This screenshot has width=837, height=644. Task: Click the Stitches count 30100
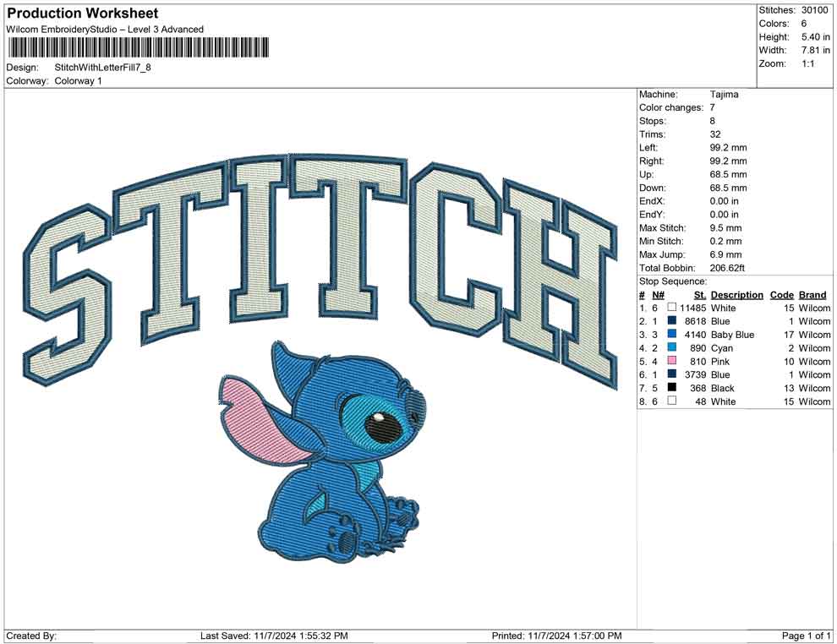coord(816,10)
